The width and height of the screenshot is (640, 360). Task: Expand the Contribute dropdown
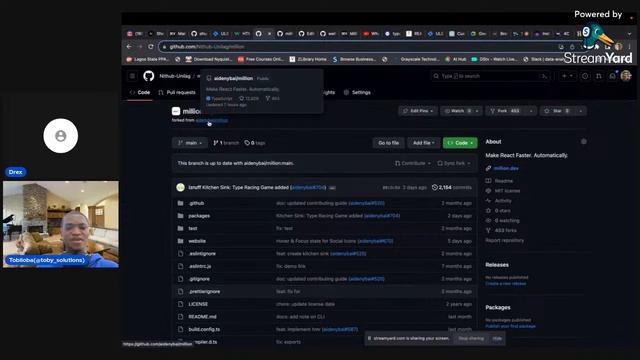point(413,163)
